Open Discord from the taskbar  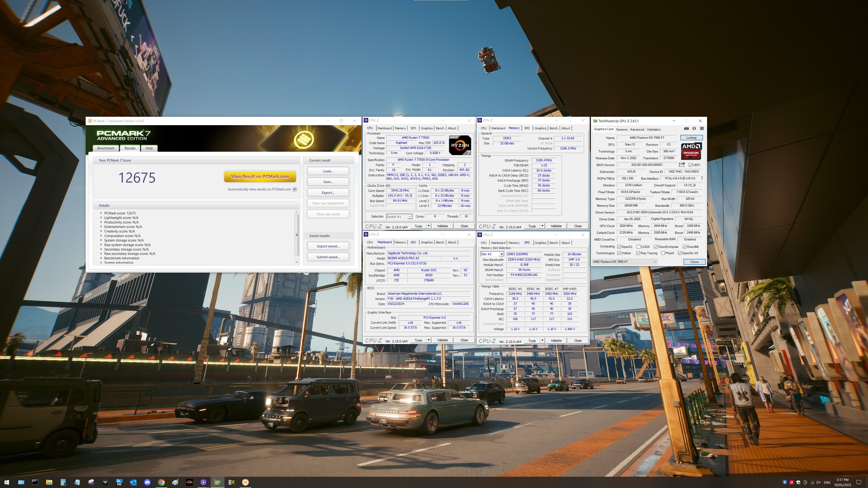click(x=147, y=482)
